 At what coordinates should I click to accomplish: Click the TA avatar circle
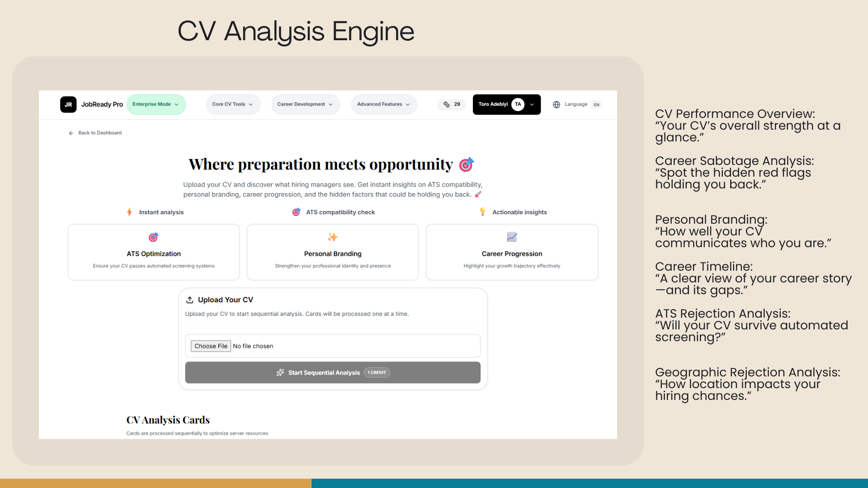click(x=518, y=104)
